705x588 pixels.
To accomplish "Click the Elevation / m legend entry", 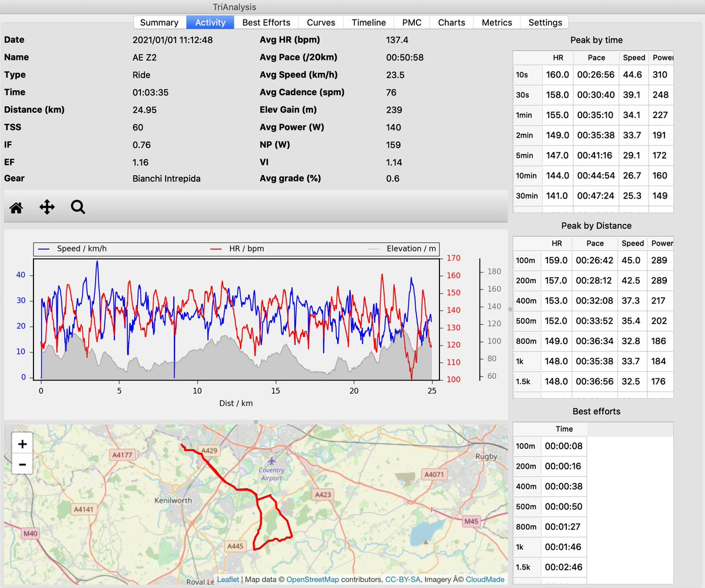I will coord(402,248).
